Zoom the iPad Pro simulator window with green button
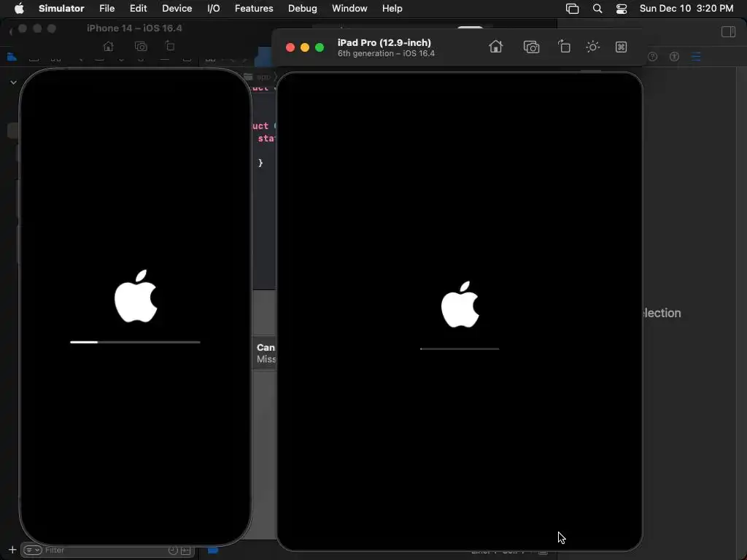 tap(320, 47)
